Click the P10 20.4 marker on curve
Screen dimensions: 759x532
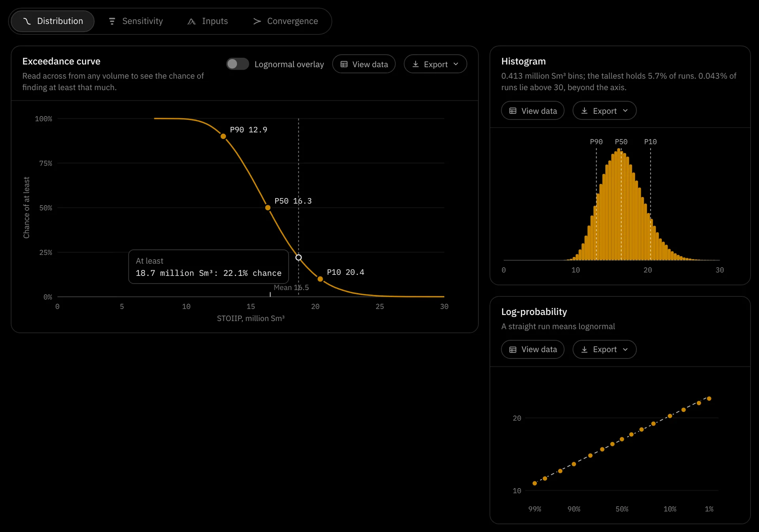pos(320,279)
